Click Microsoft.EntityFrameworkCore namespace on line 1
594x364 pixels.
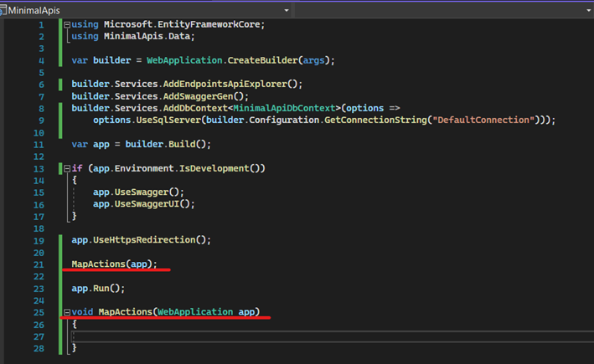(x=183, y=24)
